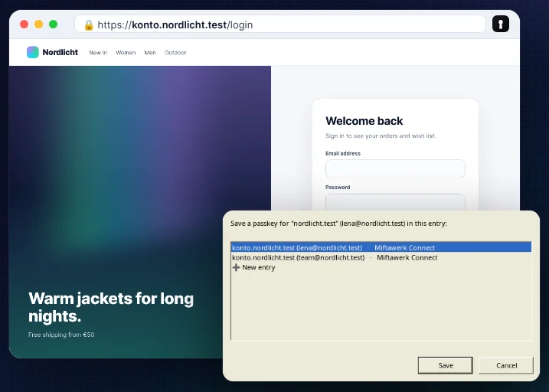Click the padlock icon in address bar
The image size is (549, 392).
coord(89,24)
